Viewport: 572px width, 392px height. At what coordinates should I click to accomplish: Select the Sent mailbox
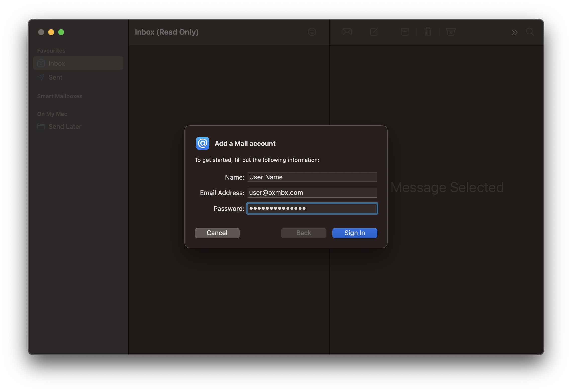pos(55,77)
